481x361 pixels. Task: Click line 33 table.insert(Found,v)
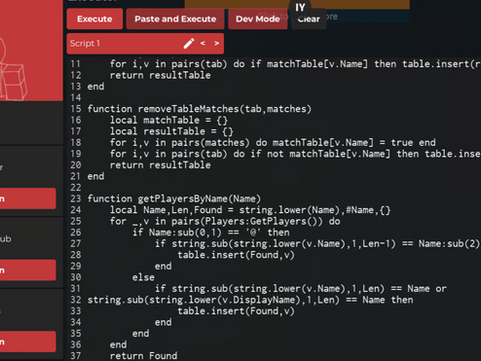[236, 311]
